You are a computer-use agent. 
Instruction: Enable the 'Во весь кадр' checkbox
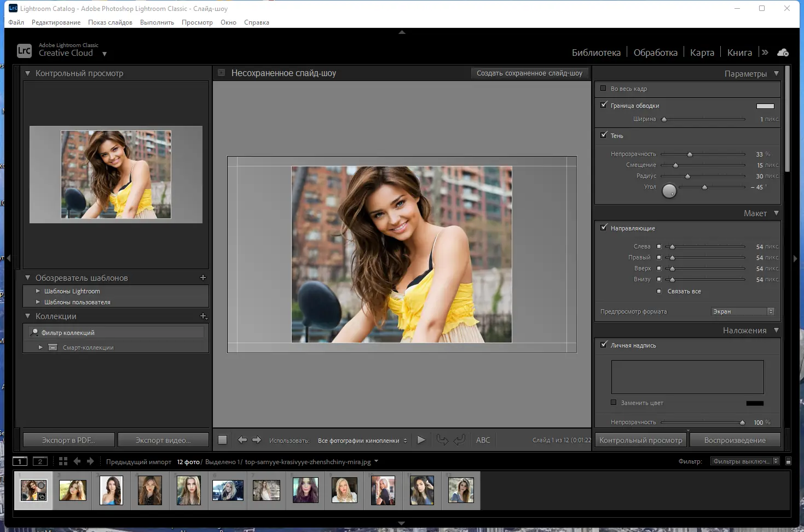603,89
